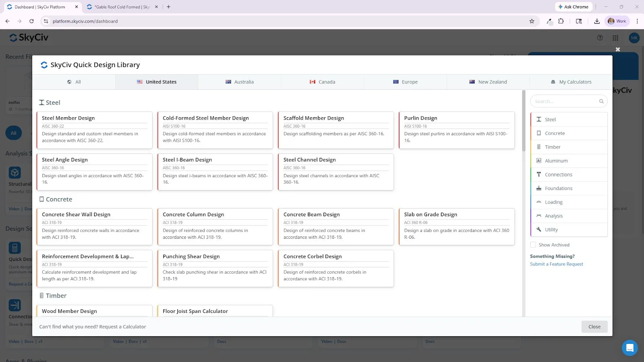The height and width of the screenshot is (362, 644).
Task: Filter by Utility category in sidebar
Action: click(569, 230)
